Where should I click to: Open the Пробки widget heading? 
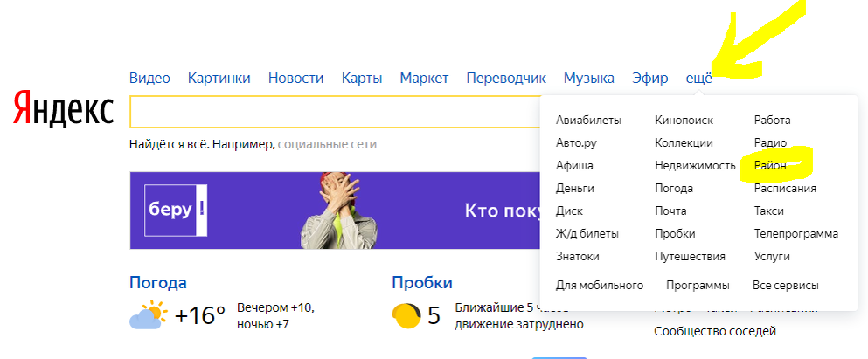(422, 283)
